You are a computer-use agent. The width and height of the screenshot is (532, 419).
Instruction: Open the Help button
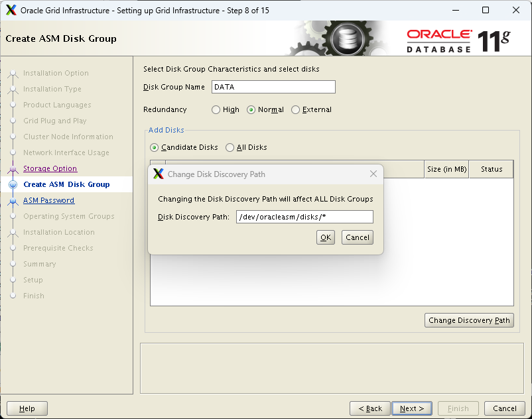tap(27, 408)
